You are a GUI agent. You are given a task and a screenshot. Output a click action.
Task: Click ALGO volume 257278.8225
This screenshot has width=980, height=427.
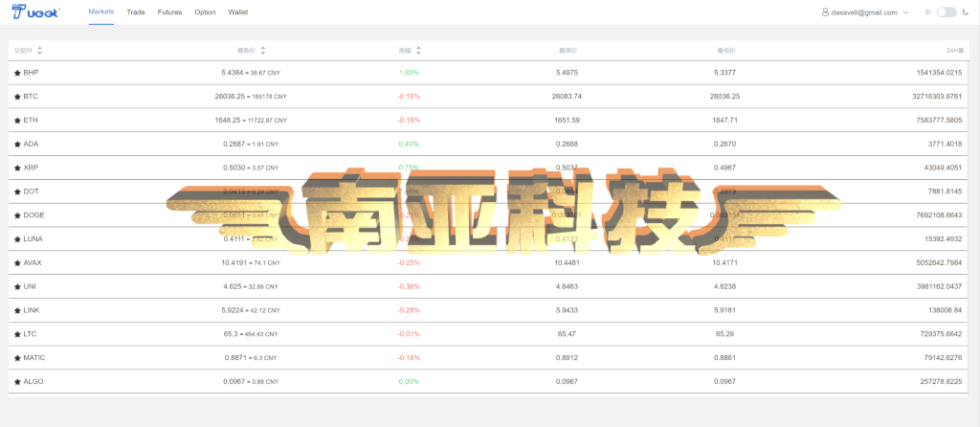pyautogui.click(x=942, y=381)
